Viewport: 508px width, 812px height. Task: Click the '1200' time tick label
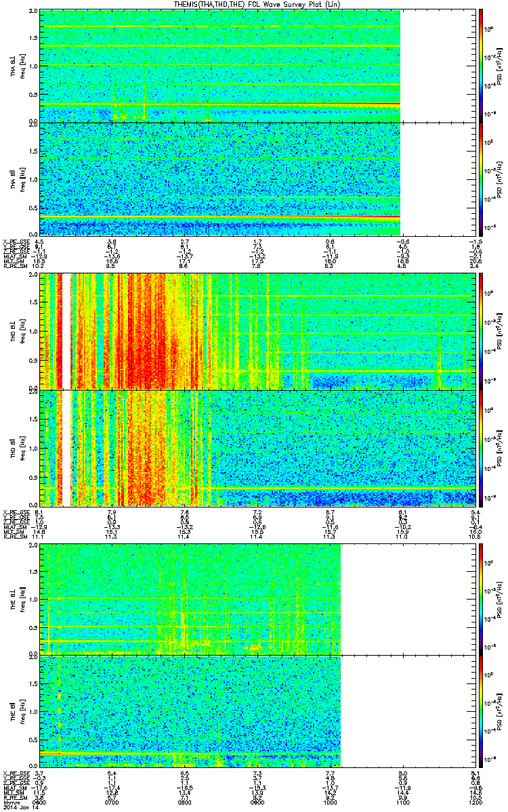pos(475,803)
